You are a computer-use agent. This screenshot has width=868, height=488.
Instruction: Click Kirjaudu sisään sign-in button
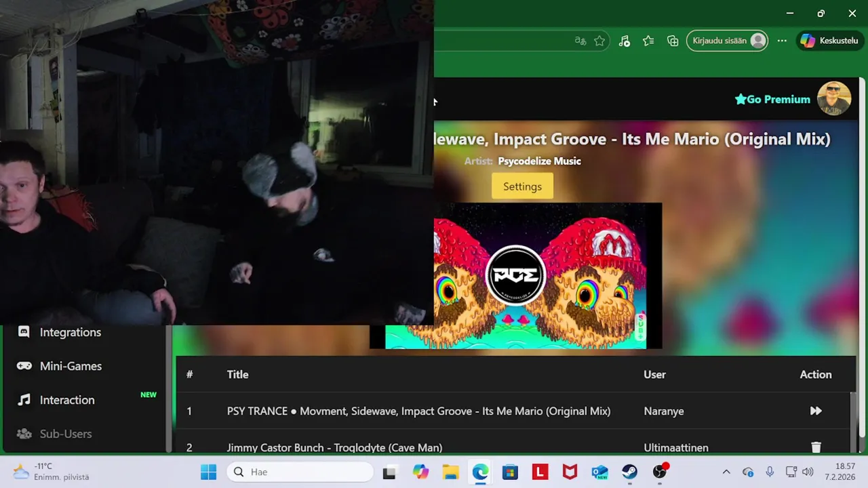(x=728, y=41)
